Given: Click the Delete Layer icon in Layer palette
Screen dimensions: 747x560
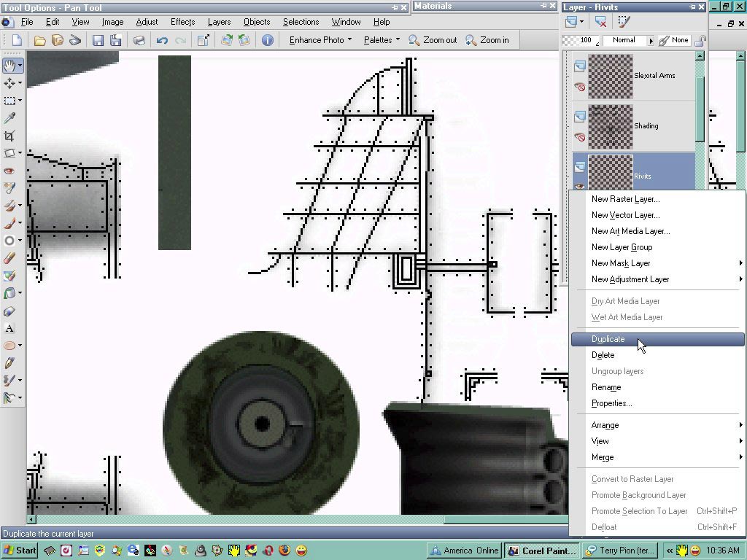Looking at the screenshot, I should tap(600, 21).
